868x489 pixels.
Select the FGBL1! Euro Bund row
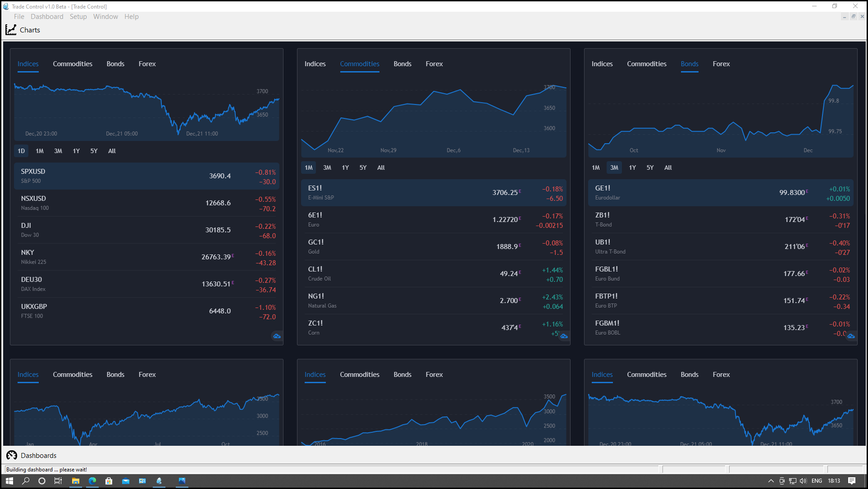(721, 274)
